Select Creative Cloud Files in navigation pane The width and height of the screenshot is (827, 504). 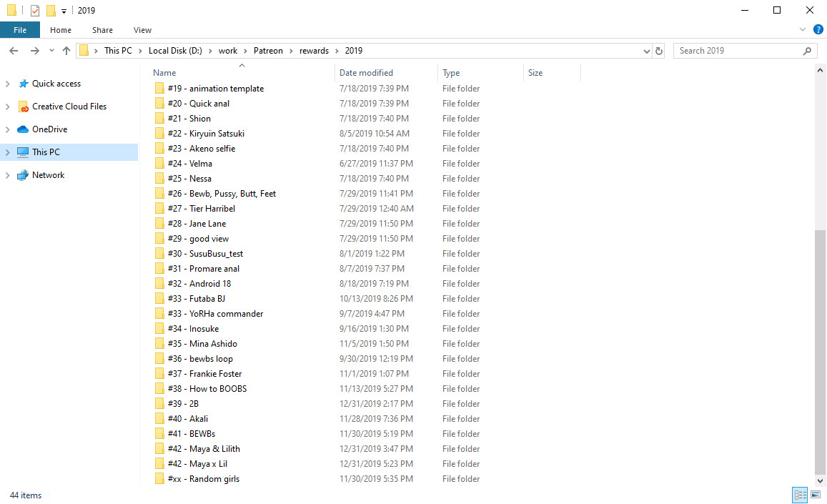click(69, 106)
